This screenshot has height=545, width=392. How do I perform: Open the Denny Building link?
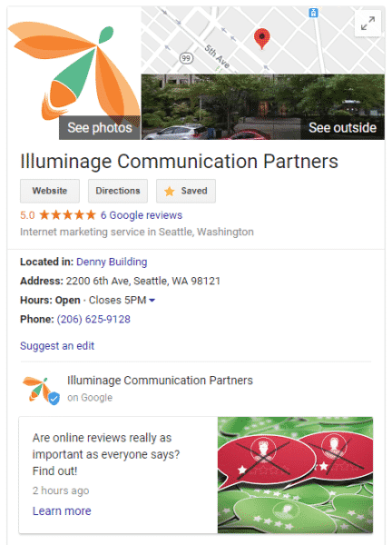coord(112,262)
